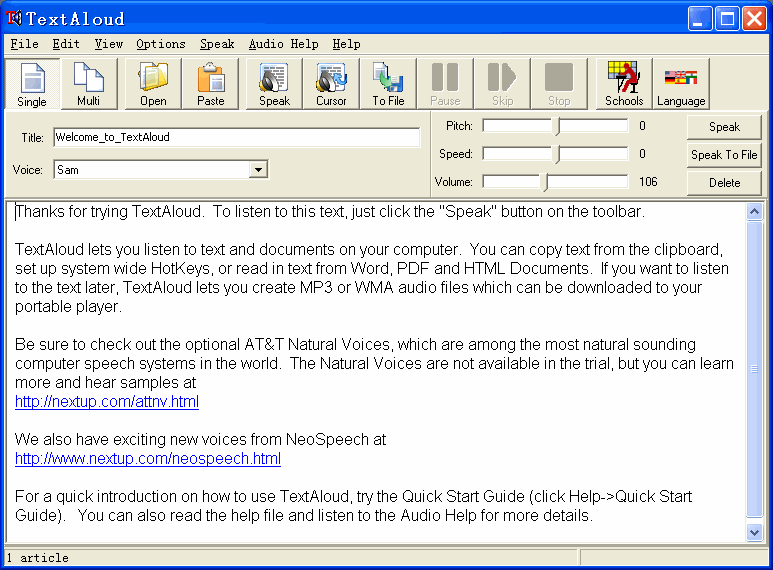Open the View menu
The height and width of the screenshot is (570, 773).
pyautogui.click(x=108, y=44)
